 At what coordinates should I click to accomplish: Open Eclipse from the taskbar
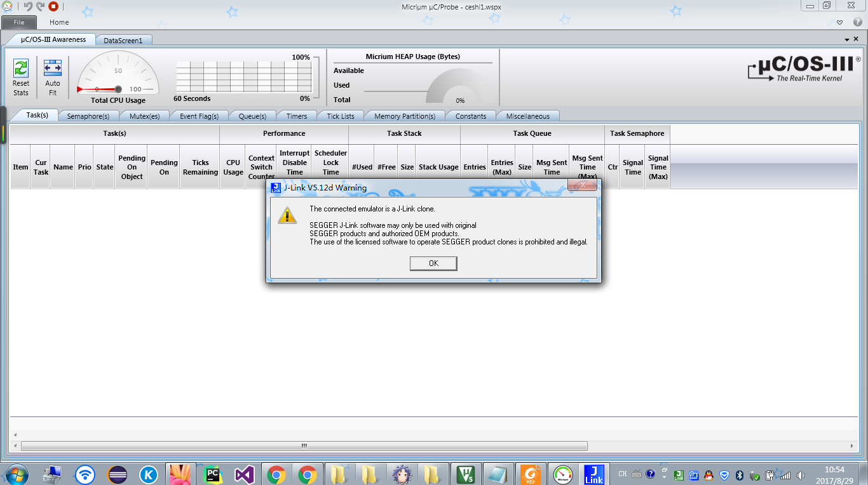118,474
